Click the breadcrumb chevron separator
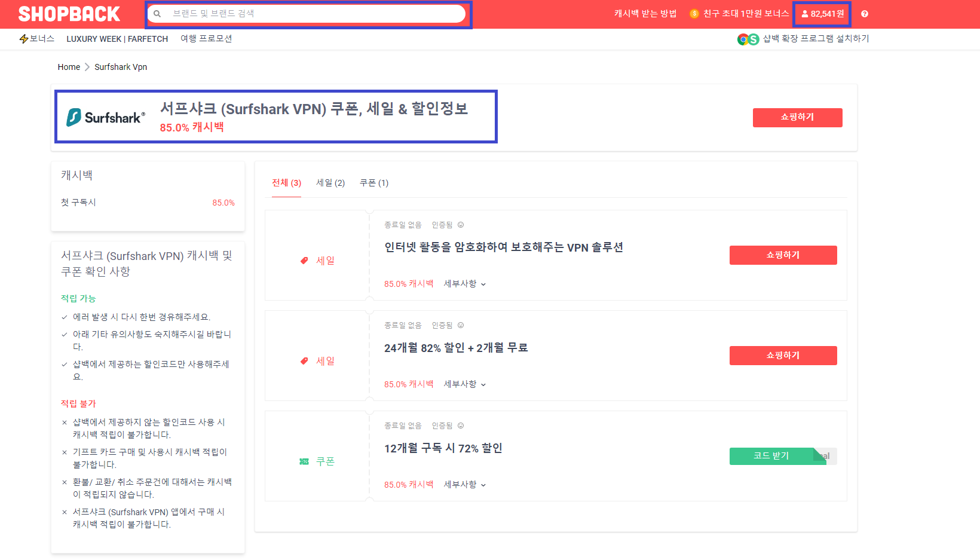 point(87,67)
